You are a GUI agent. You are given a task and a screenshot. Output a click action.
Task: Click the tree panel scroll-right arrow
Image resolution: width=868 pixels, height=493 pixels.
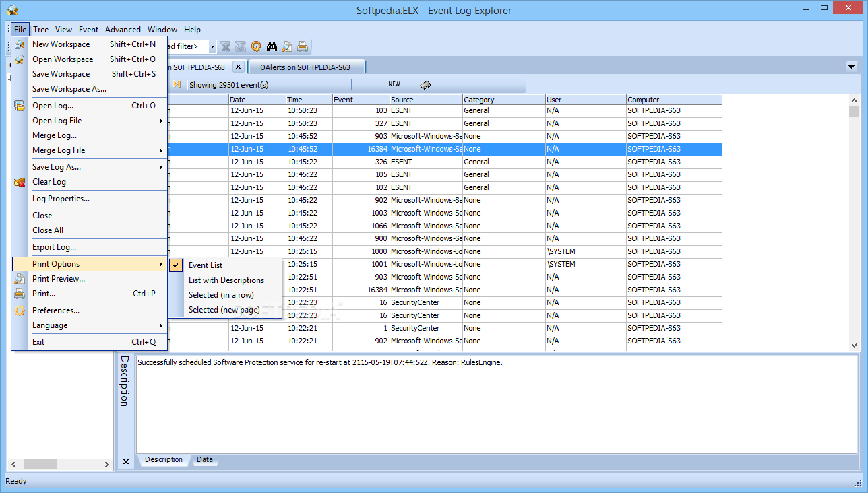(106, 464)
